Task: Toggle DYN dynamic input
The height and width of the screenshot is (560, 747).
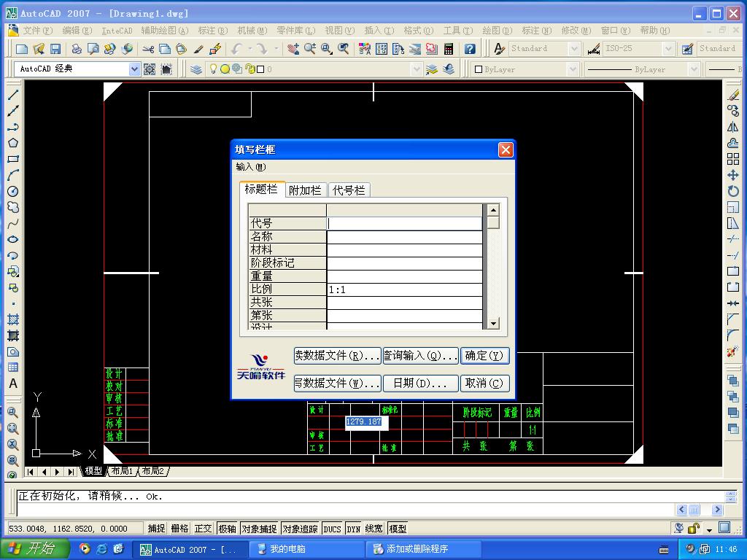Action: point(354,529)
